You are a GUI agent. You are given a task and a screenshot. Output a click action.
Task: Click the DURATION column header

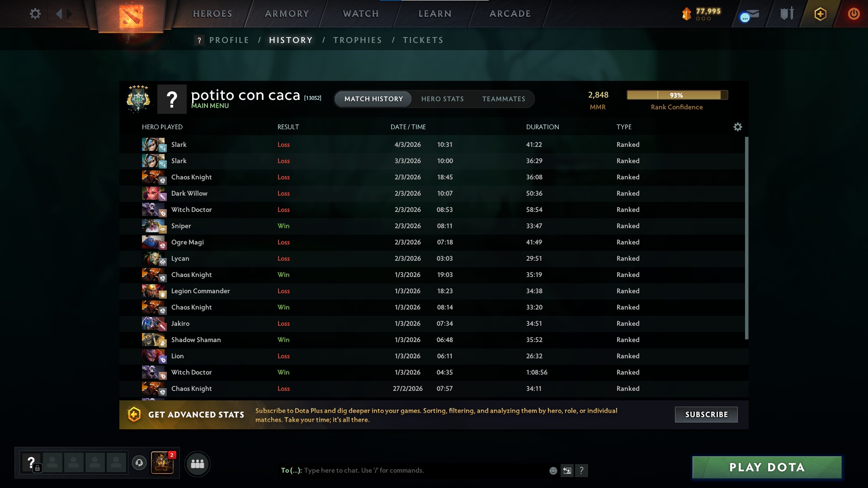pyautogui.click(x=542, y=127)
